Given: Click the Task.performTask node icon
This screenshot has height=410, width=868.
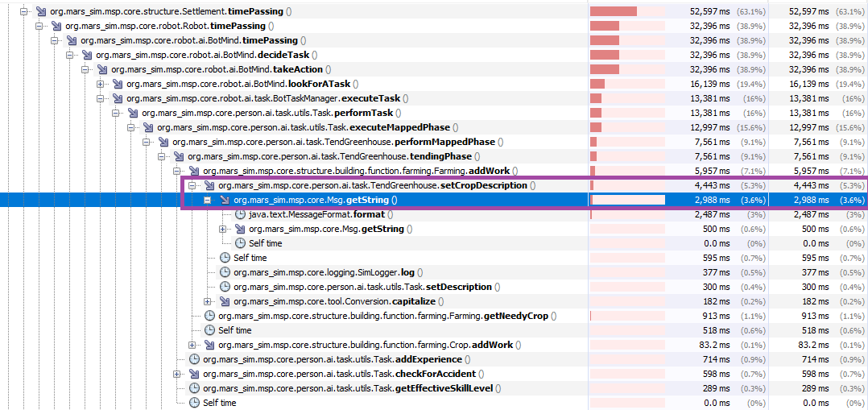Looking at the screenshot, I should coord(133,113).
